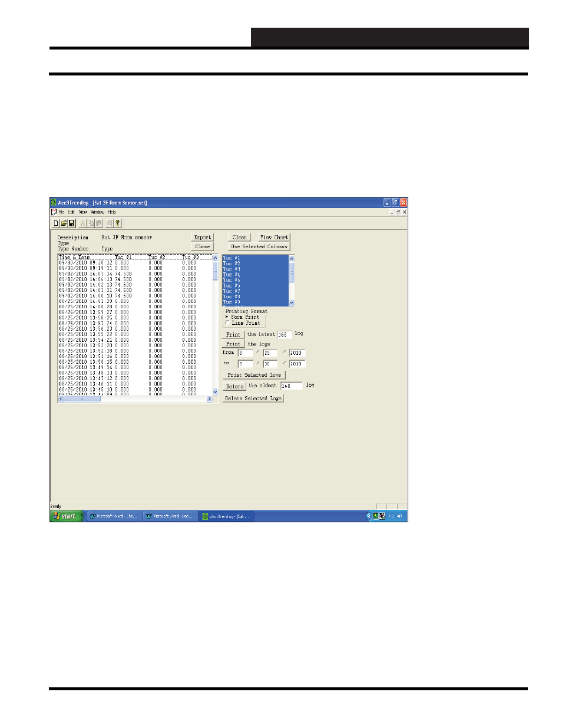Select 'Tuc #2' in the column list
The image size is (562, 728).
click(x=256, y=263)
